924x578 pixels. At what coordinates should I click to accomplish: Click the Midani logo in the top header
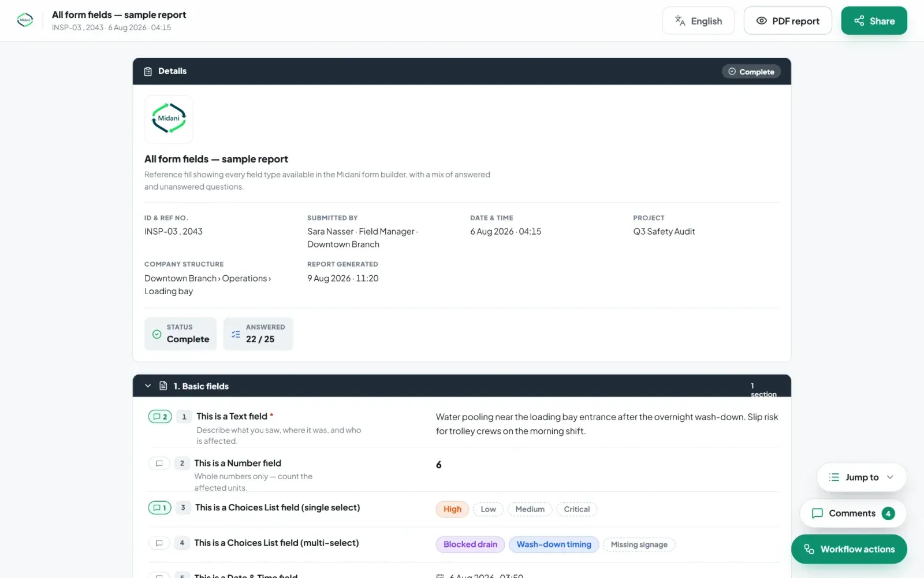pyautogui.click(x=25, y=20)
